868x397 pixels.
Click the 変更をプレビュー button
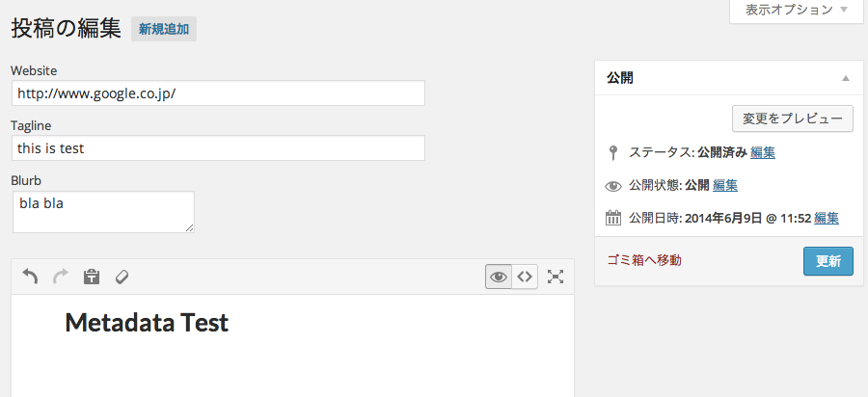tap(793, 119)
